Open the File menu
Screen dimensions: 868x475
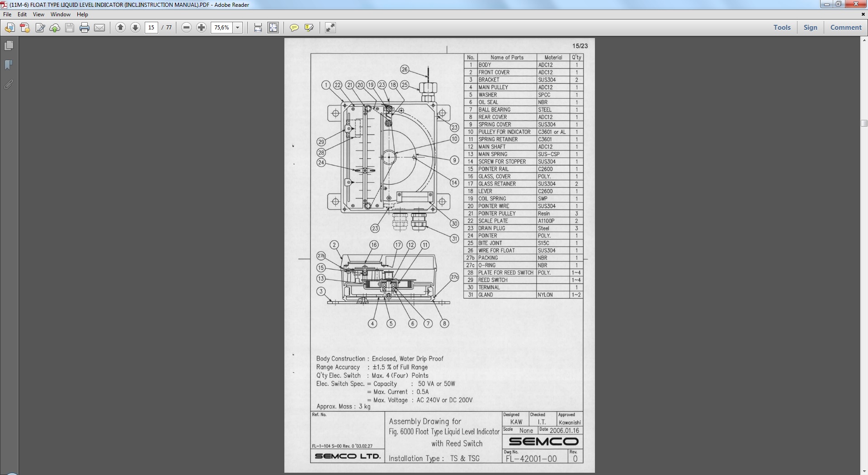[x=7, y=14]
